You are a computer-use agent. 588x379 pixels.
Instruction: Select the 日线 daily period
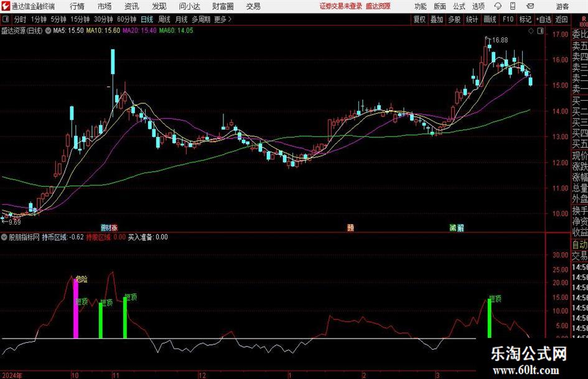147,19
